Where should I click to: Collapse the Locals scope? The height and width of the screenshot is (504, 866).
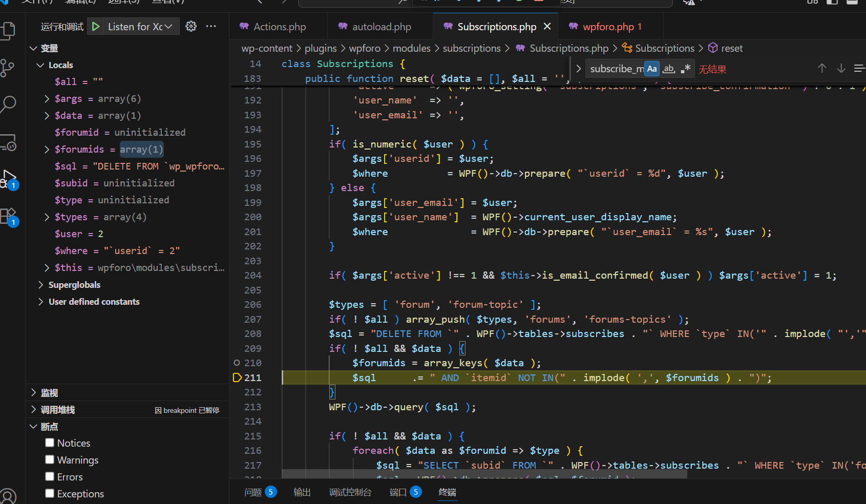tap(40, 65)
